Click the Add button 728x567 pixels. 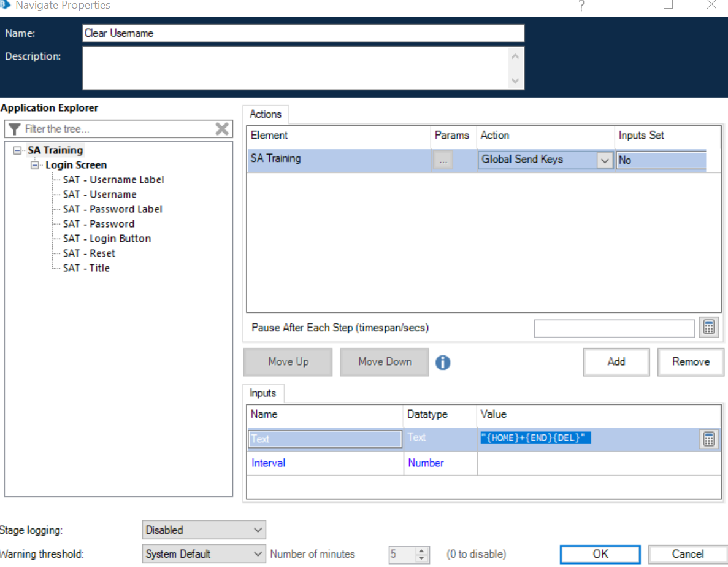pyautogui.click(x=616, y=362)
